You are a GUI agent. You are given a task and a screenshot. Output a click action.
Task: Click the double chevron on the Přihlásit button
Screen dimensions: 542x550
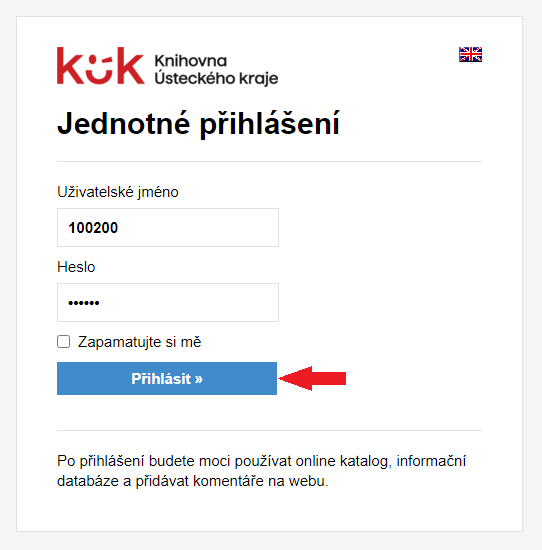point(199,379)
